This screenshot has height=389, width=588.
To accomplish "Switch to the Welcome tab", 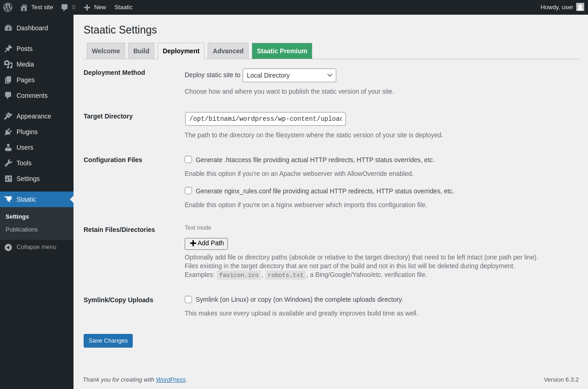I will coord(106,51).
